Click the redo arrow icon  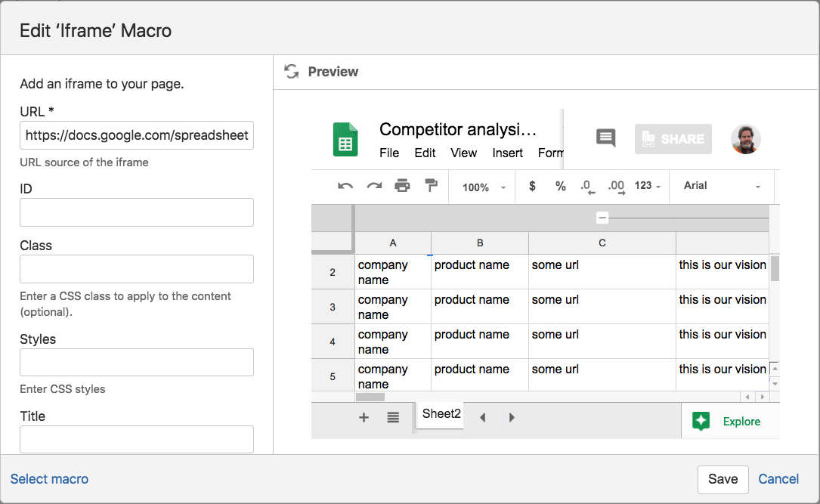pyautogui.click(x=374, y=186)
